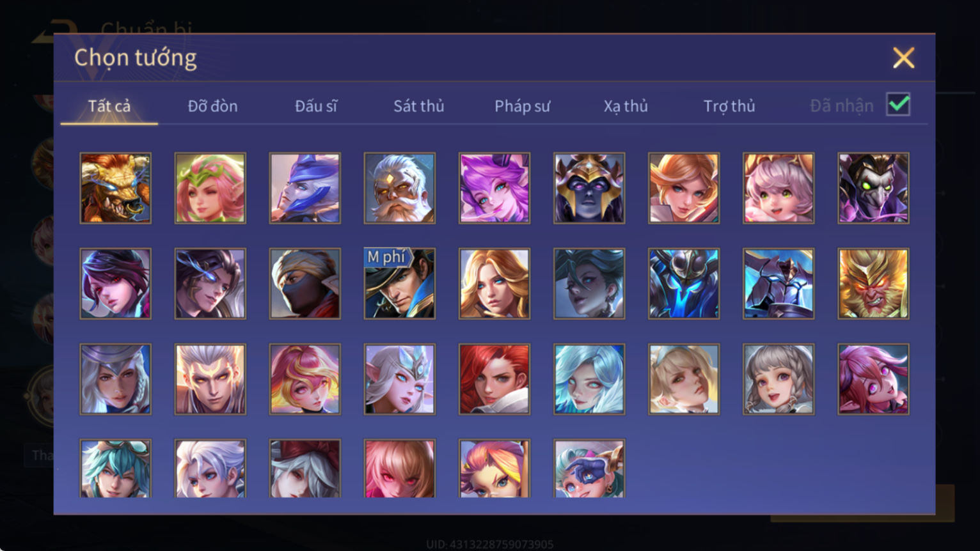Screen dimensions: 980x551
Task: Select the purple-haired girl with pink ears
Action: point(494,188)
